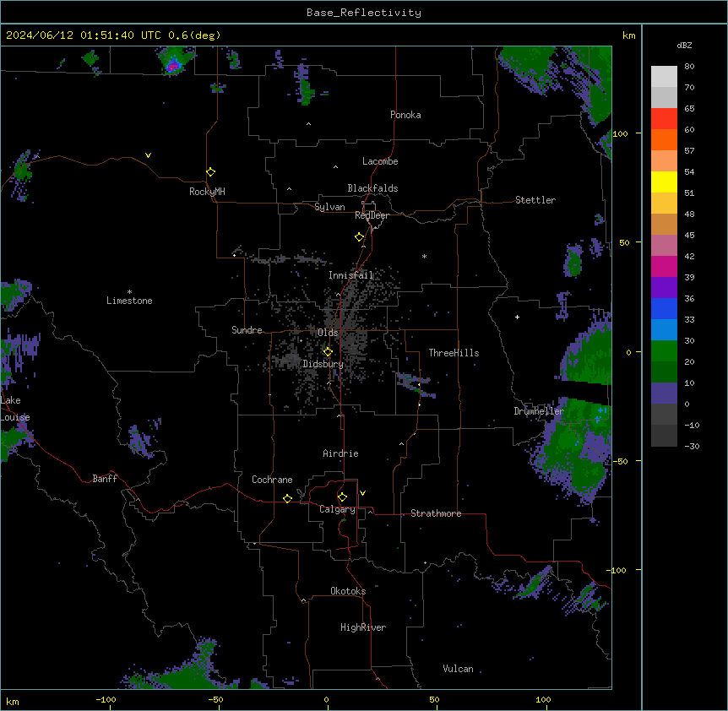This screenshot has height=711, width=728.
Task: Click the dBZ legend heading
Action: pyautogui.click(x=684, y=45)
